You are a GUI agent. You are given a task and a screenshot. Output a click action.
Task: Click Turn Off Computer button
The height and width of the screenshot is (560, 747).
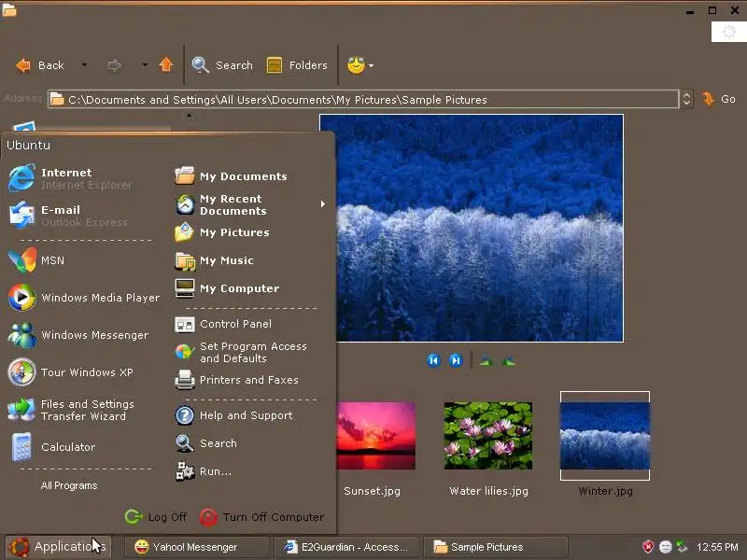261,517
